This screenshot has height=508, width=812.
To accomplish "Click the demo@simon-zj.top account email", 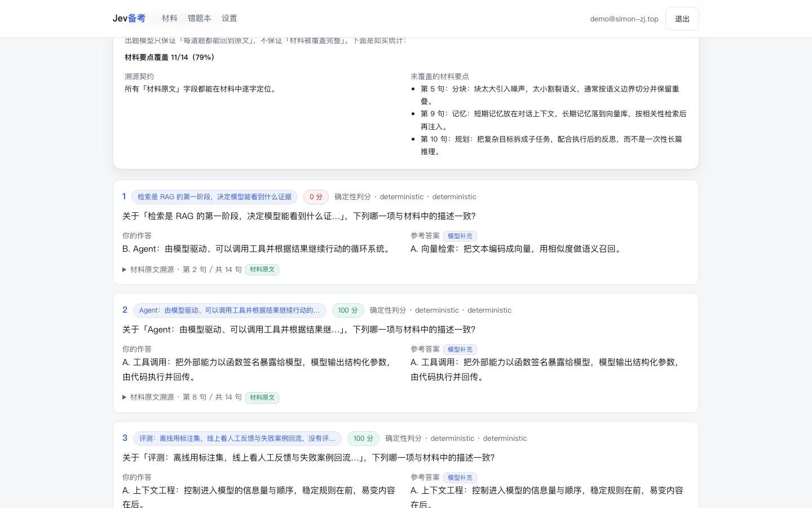I will [x=624, y=19].
